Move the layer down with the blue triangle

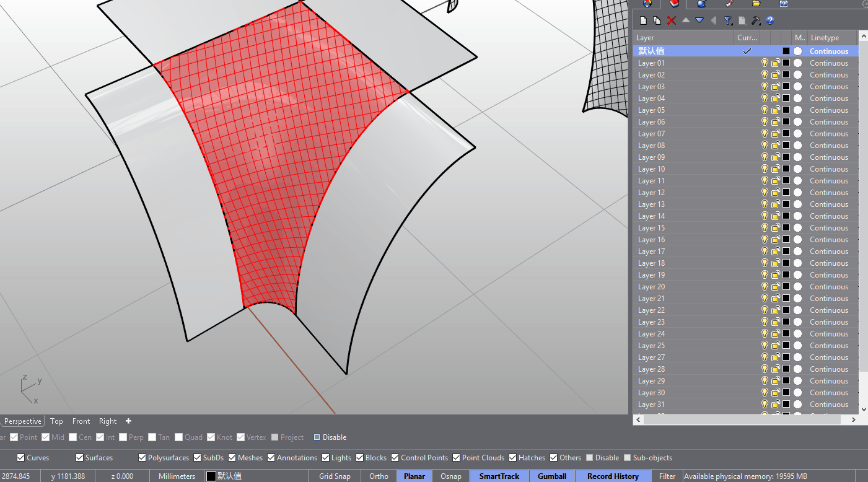pos(699,20)
